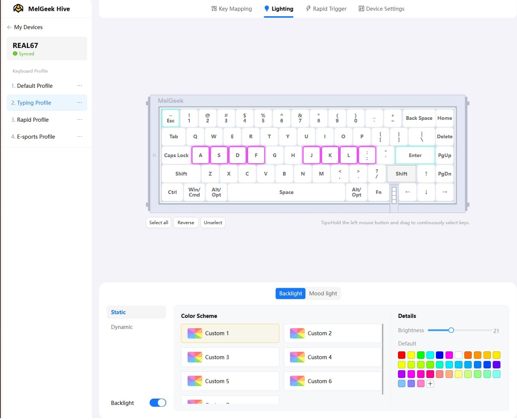Switch to Mood light tab
This screenshot has width=517, height=420.
coord(323,294)
